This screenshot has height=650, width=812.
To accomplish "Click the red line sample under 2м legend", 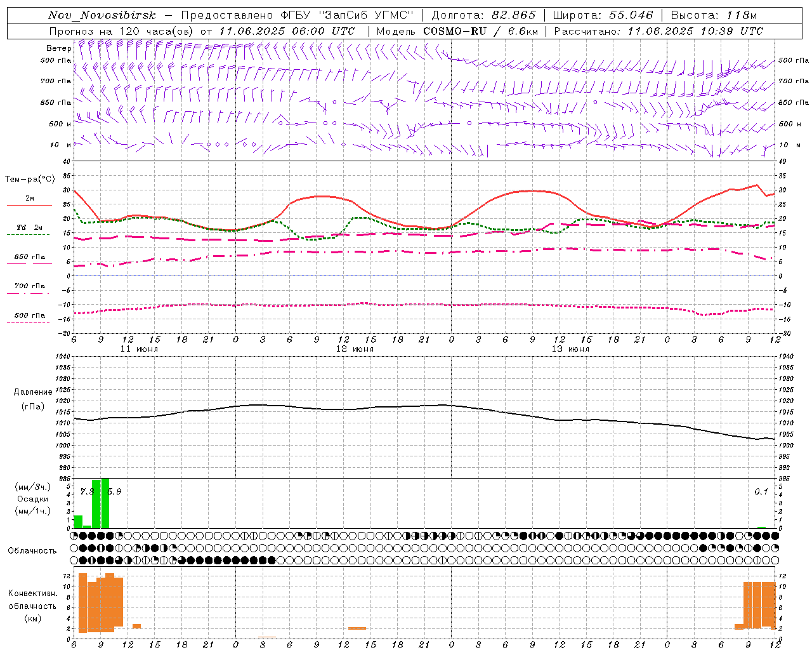I will point(29,206).
